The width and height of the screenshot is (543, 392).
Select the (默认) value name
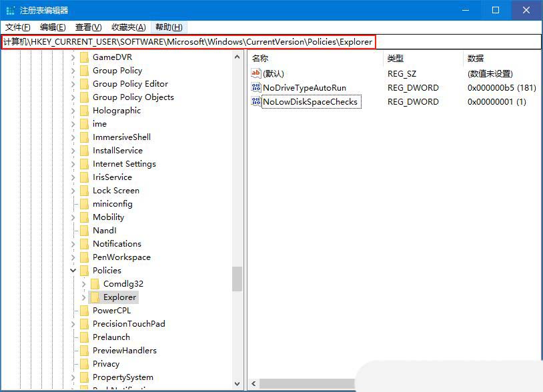coord(274,74)
